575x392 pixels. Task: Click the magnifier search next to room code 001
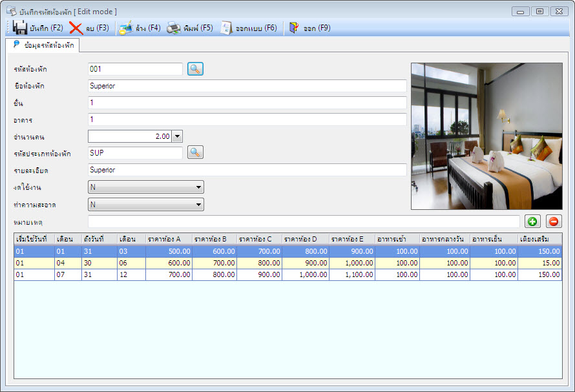[195, 69]
